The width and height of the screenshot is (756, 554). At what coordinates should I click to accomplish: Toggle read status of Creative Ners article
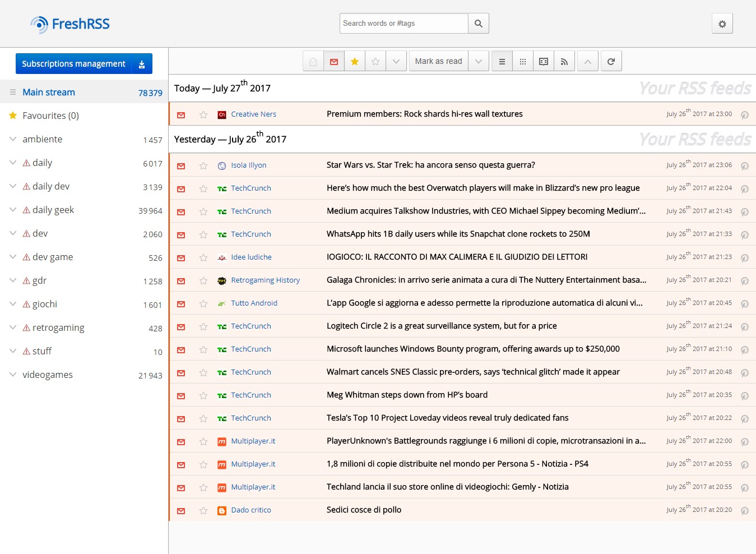coord(181,115)
